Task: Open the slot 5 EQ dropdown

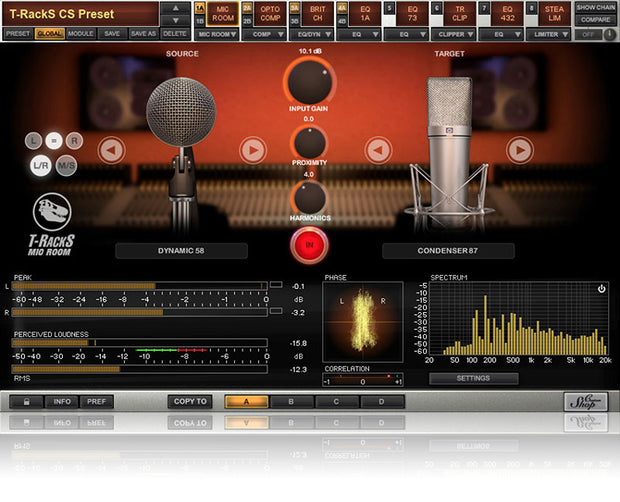Action: point(407,34)
